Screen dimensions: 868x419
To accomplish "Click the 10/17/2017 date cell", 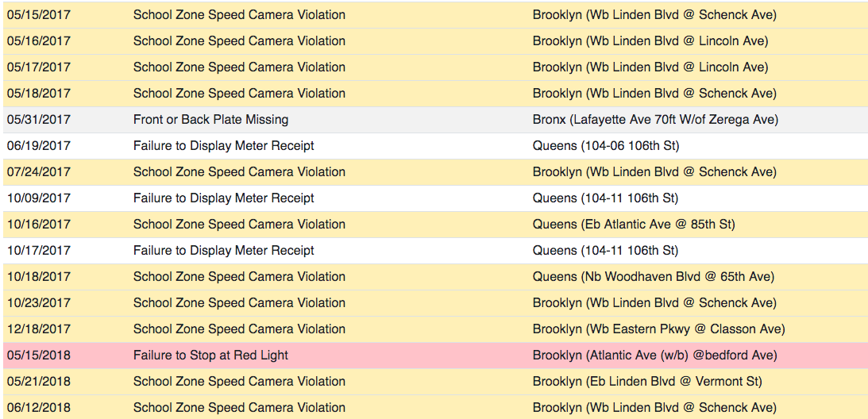I will [39, 251].
